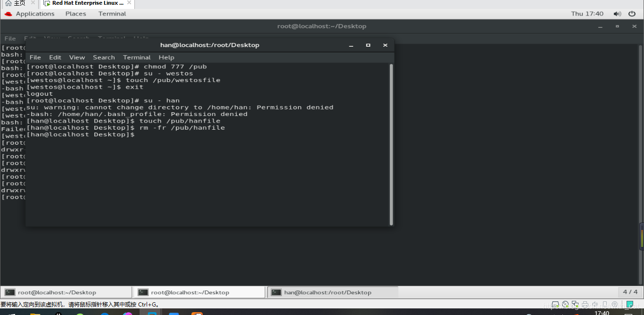Image resolution: width=644 pixels, height=315 pixels.
Task: Click the 'su: warning: cannot change directory' line
Action: tap(180, 108)
